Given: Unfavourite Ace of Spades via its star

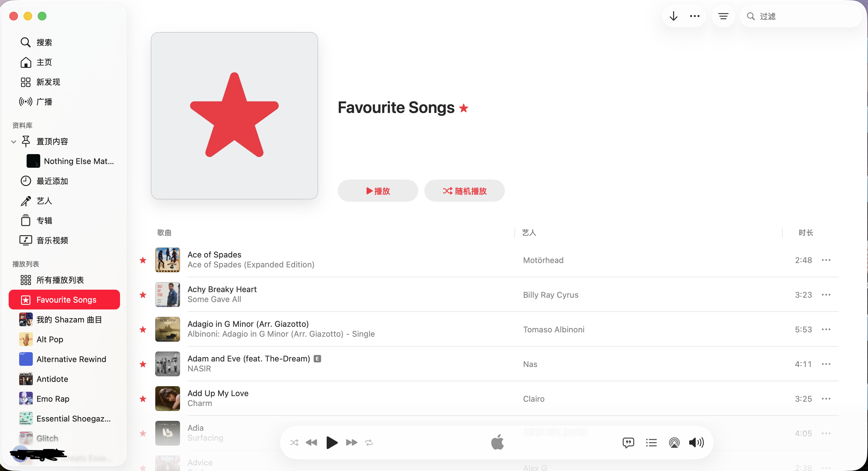Looking at the screenshot, I should pyautogui.click(x=143, y=260).
